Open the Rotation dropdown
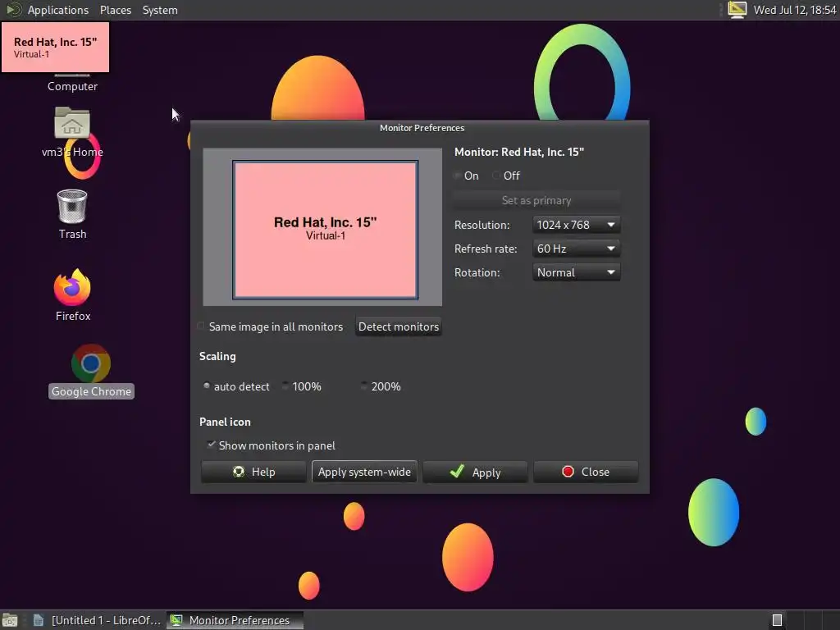 (577, 272)
